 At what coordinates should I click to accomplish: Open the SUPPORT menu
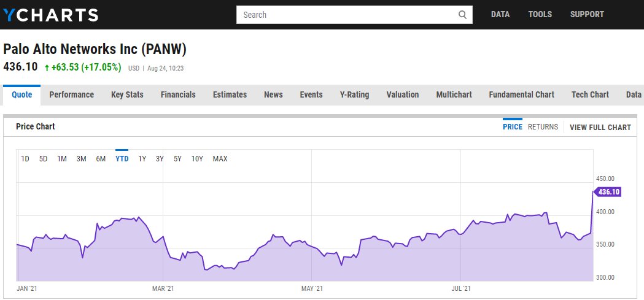(x=587, y=14)
